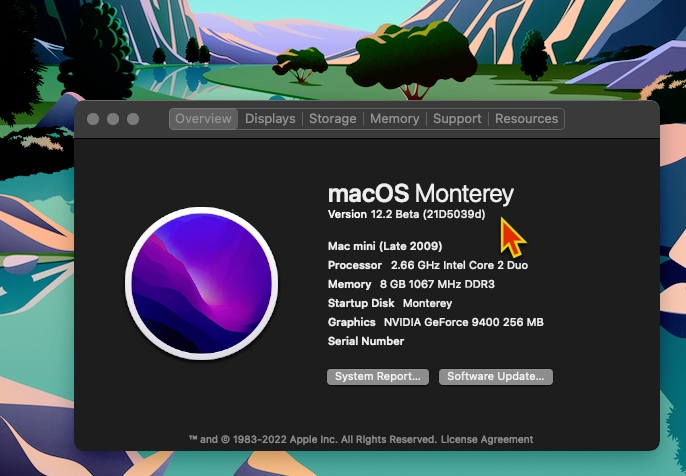This screenshot has height=476, width=686.
Task: Click the Startup Disk Monterey line
Action: click(390, 303)
